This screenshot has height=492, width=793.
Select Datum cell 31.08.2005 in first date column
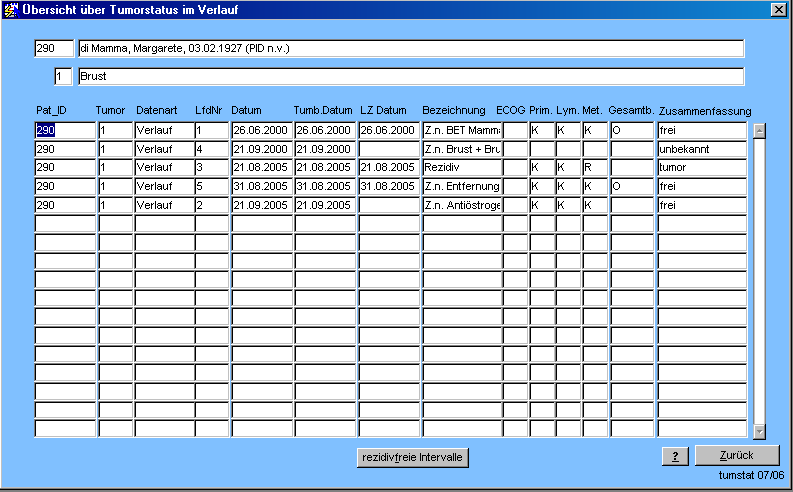(x=261, y=186)
